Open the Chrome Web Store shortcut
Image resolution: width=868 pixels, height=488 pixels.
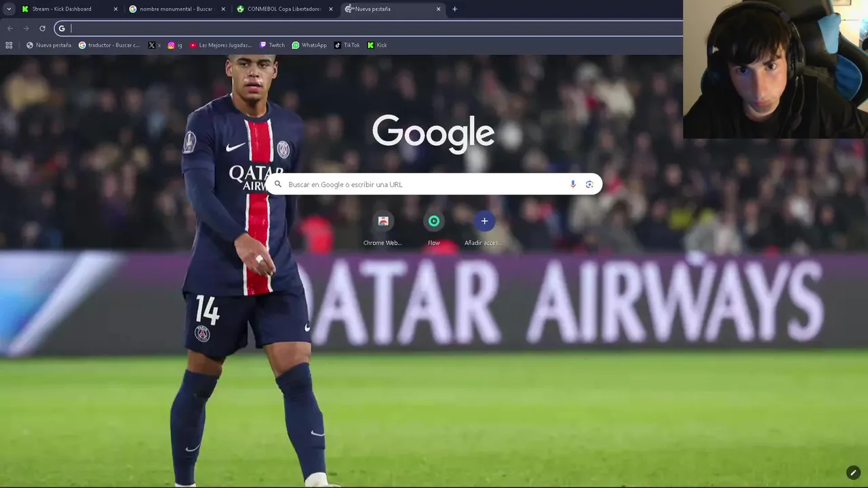(382, 229)
